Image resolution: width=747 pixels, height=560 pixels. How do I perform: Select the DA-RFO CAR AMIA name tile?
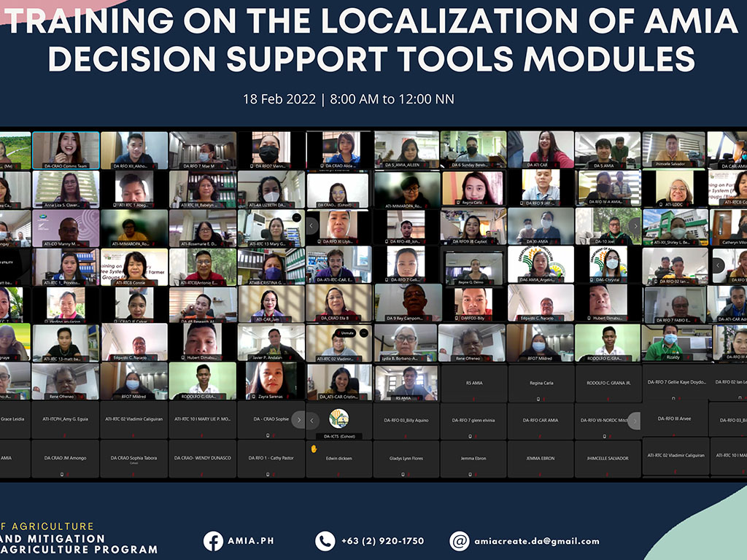541,421
